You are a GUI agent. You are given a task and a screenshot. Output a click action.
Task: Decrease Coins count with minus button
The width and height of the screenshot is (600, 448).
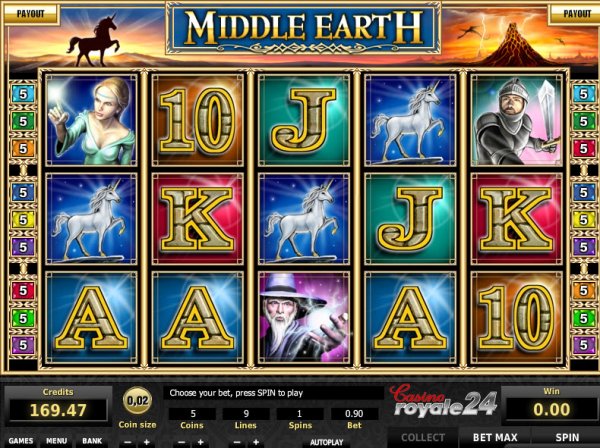click(x=182, y=442)
